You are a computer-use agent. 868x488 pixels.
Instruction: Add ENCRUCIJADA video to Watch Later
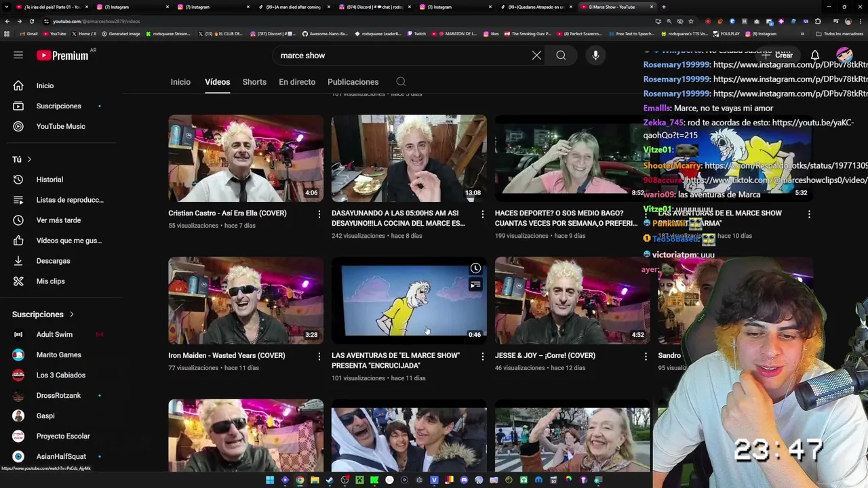(x=475, y=268)
